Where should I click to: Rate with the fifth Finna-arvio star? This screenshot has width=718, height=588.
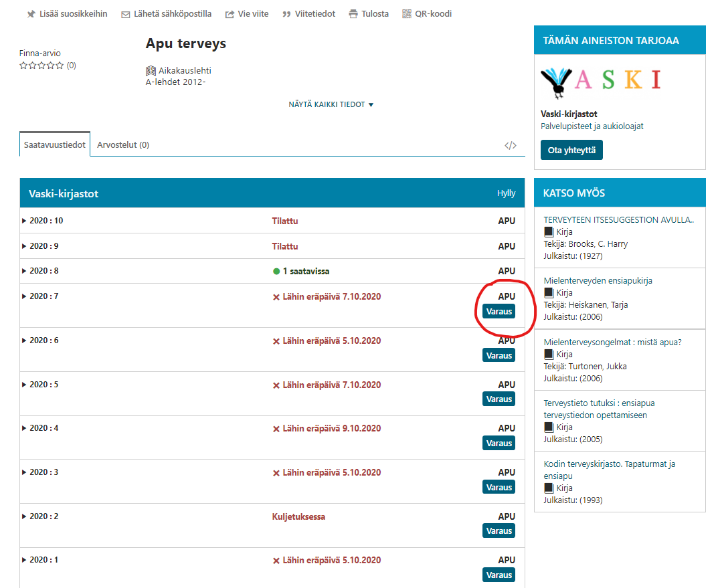point(60,66)
